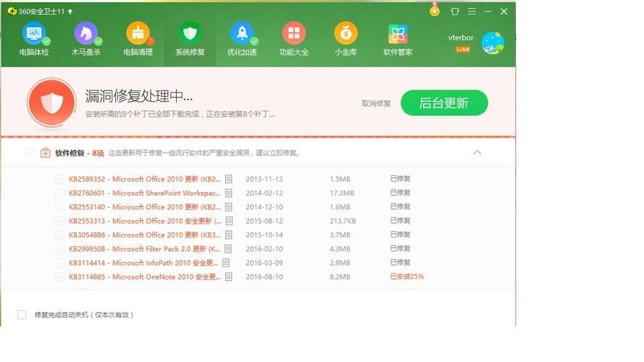
Task: Toggle the 软件修复 group checkbox
Action: 30,153
